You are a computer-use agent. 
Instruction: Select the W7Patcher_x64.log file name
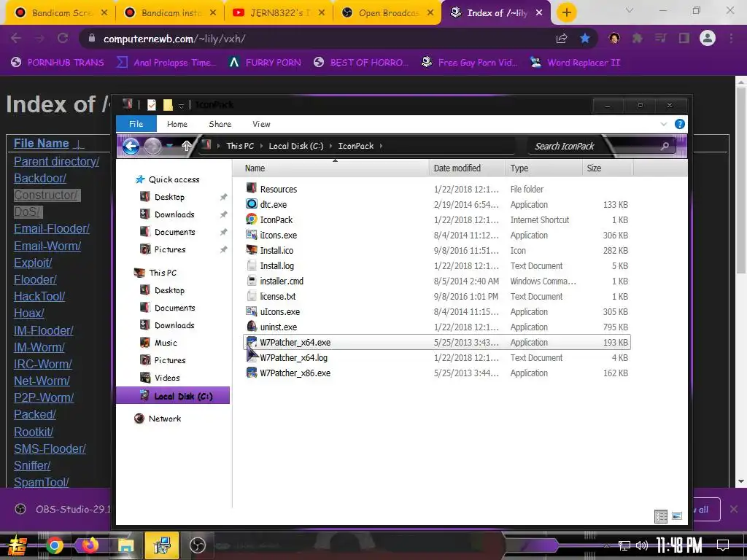coord(293,357)
